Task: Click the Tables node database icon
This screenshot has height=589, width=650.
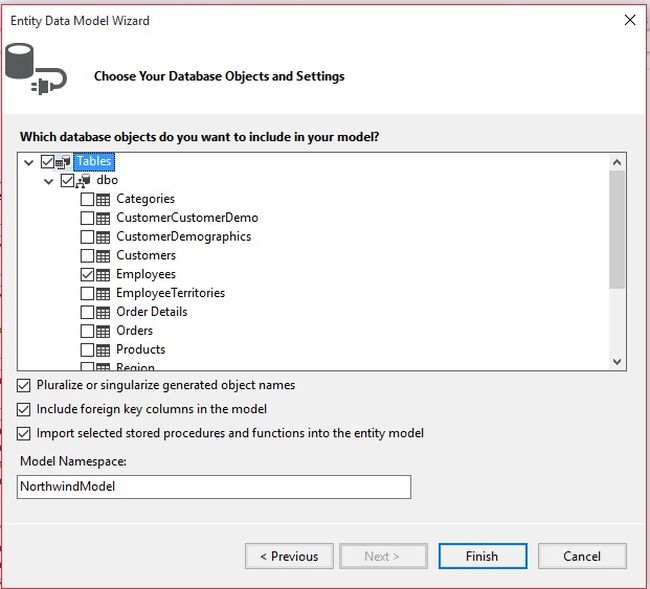Action: [x=63, y=162]
